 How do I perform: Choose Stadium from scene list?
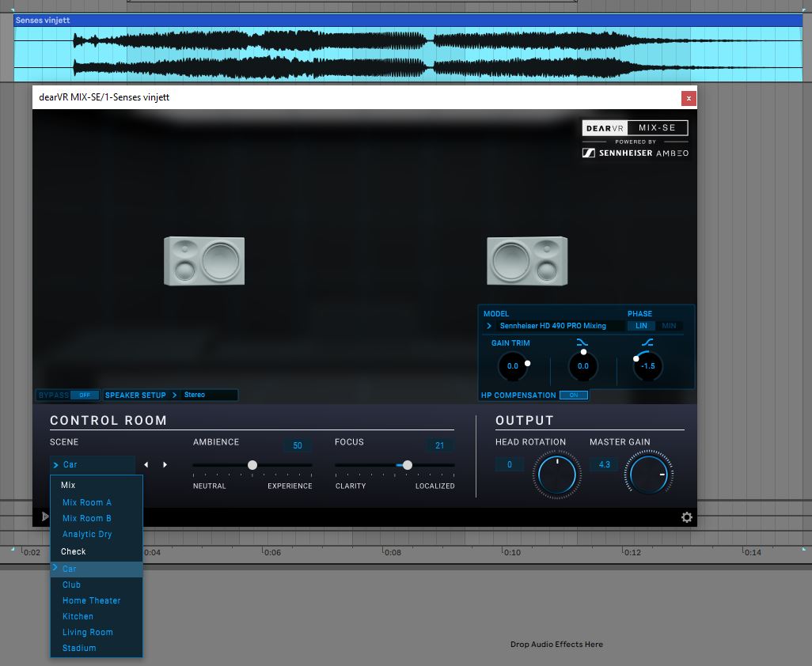click(x=79, y=649)
